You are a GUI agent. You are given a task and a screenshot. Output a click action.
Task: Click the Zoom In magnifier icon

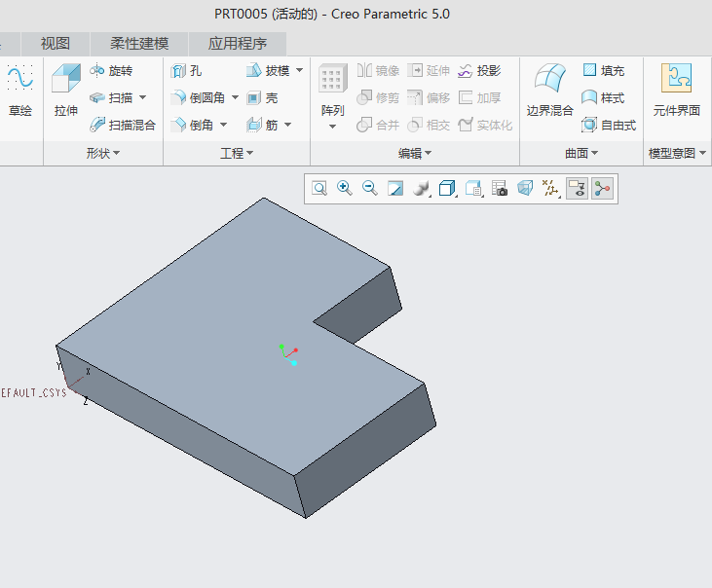(344, 189)
